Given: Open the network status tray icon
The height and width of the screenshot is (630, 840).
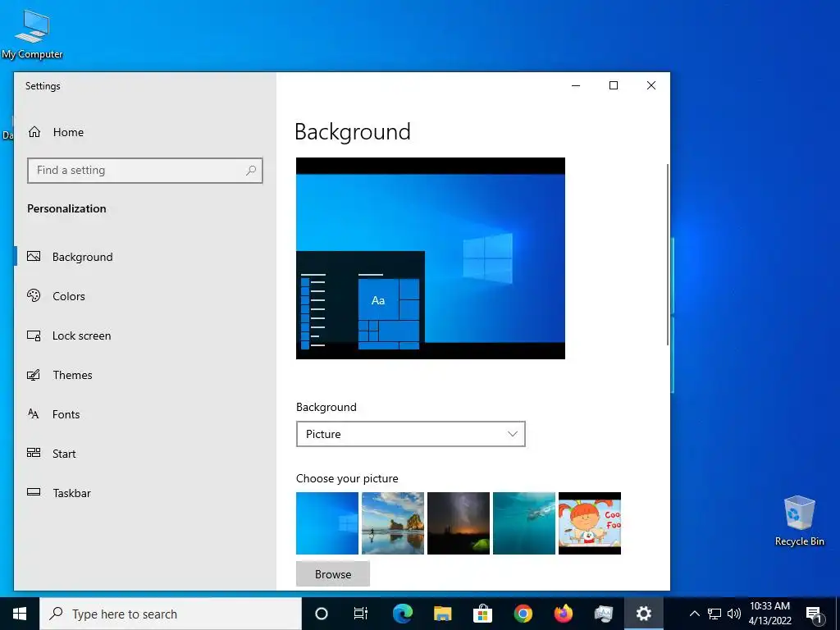Looking at the screenshot, I should [x=714, y=614].
